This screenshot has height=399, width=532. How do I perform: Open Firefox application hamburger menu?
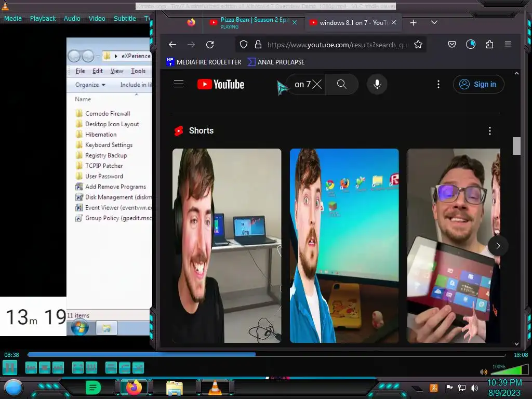point(508,45)
